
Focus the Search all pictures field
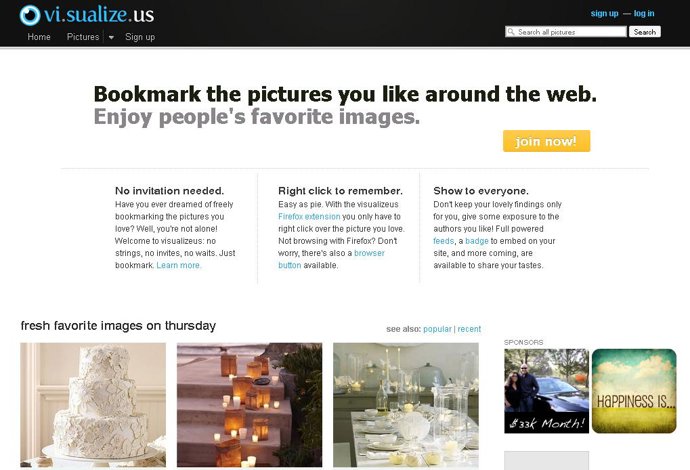tap(566, 32)
